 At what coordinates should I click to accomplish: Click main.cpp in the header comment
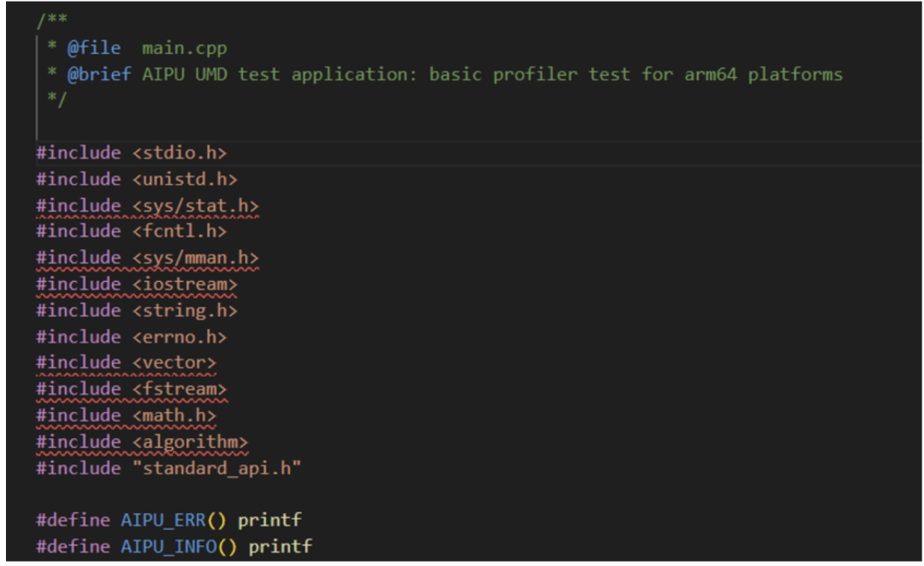pyautogui.click(x=184, y=49)
